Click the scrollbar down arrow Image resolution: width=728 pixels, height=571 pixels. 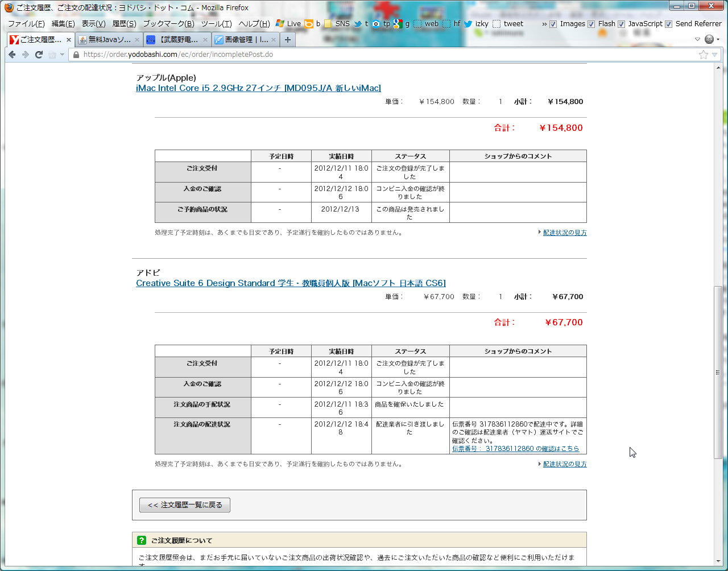[x=718, y=561]
